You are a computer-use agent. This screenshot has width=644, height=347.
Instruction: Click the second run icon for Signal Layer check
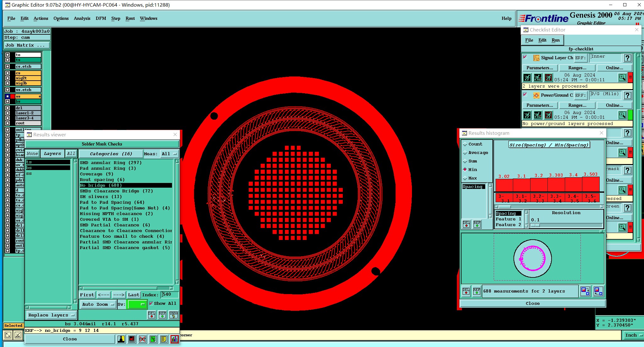click(538, 77)
